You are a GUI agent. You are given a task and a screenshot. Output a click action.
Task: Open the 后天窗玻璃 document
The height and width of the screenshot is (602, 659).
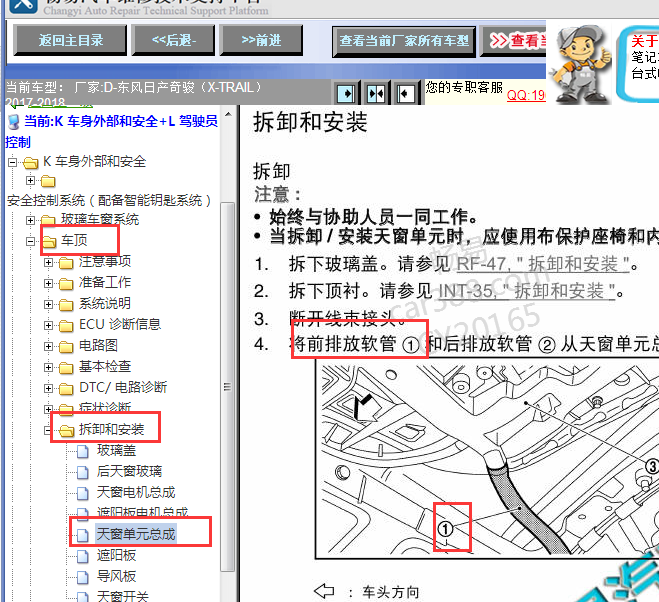point(129,471)
